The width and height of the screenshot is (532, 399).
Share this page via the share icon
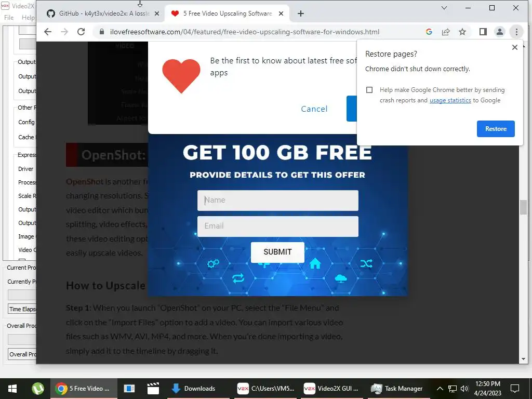[445, 32]
